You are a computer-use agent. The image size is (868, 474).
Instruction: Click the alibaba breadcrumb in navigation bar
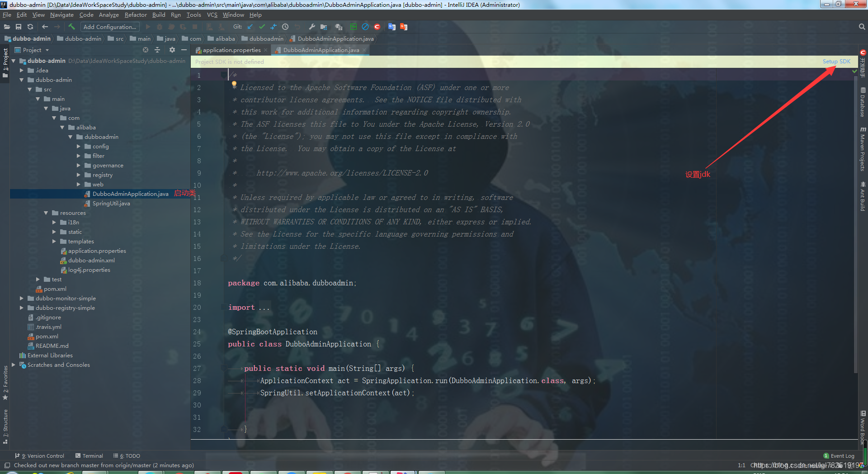(x=222, y=38)
